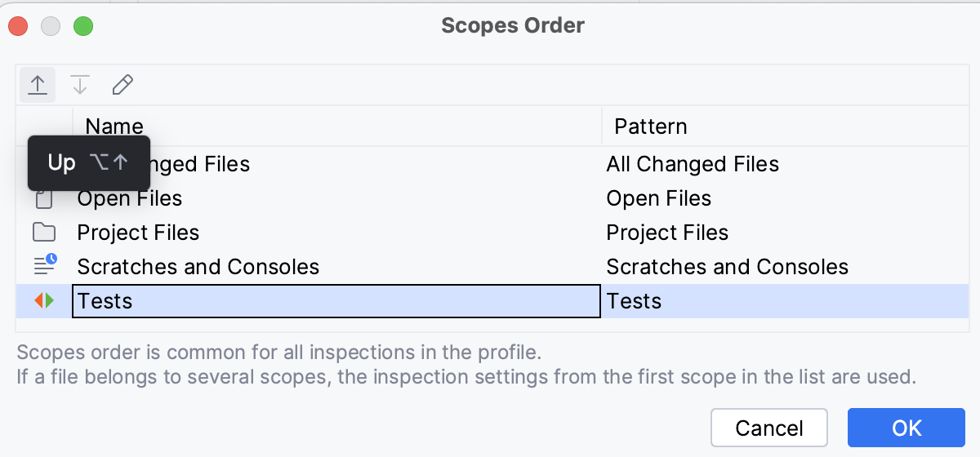Screen dimensions: 980x457
Task: Click the Project Files pattern cell
Action: [x=667, y=233]
